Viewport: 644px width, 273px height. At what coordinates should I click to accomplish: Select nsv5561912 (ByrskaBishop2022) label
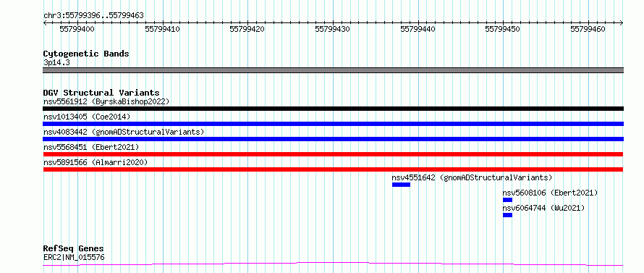106,101
